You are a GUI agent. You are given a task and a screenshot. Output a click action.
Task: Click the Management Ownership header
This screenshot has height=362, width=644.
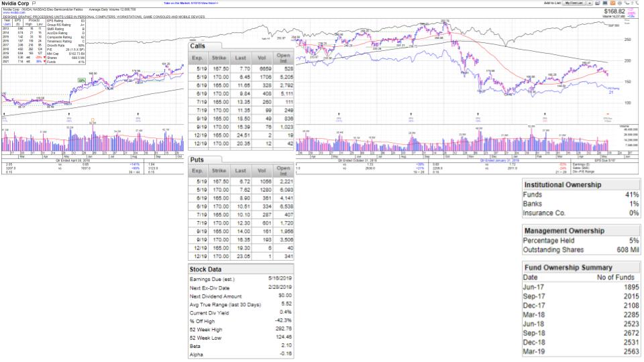581,231
